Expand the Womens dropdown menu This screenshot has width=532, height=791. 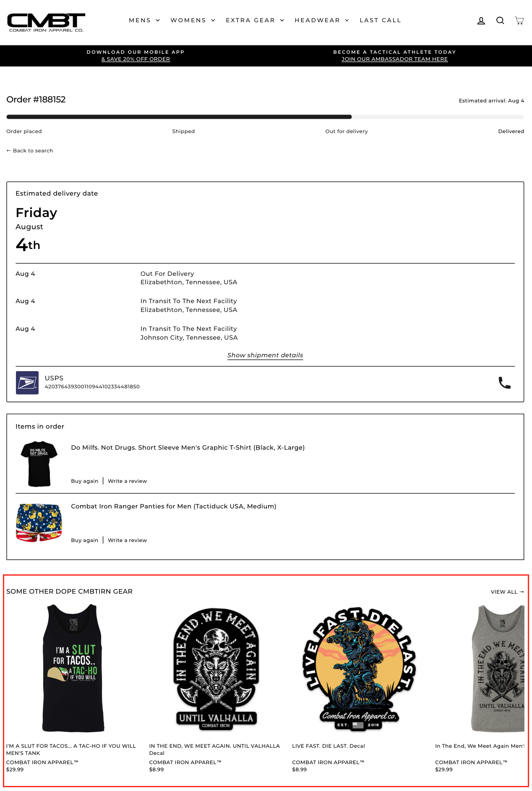(x=193, y=20)
